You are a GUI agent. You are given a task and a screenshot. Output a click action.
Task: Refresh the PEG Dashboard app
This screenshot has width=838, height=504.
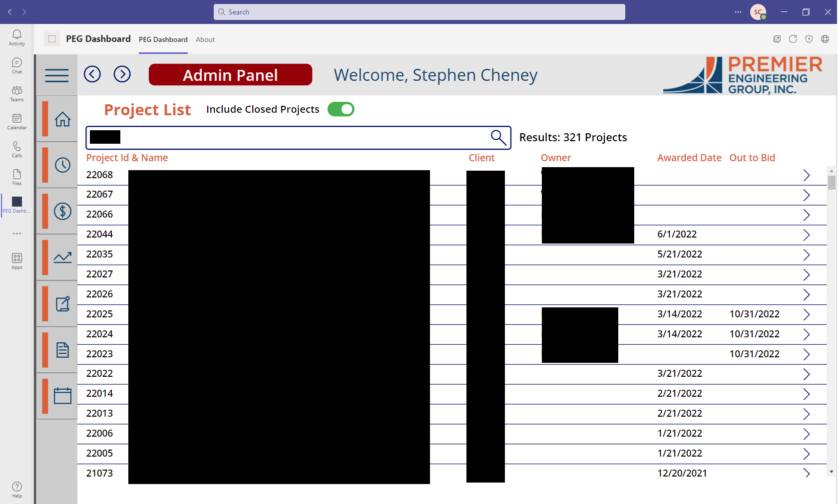pos(793,39)
